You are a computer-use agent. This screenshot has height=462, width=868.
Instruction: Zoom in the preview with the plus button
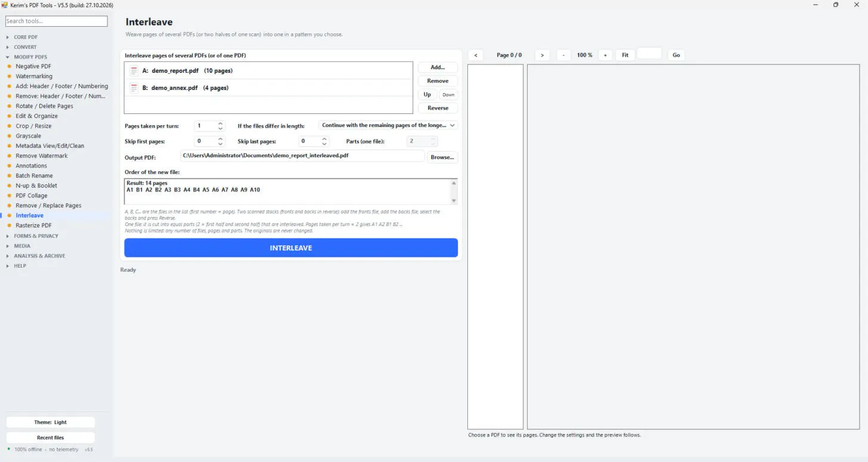[605, 55]
